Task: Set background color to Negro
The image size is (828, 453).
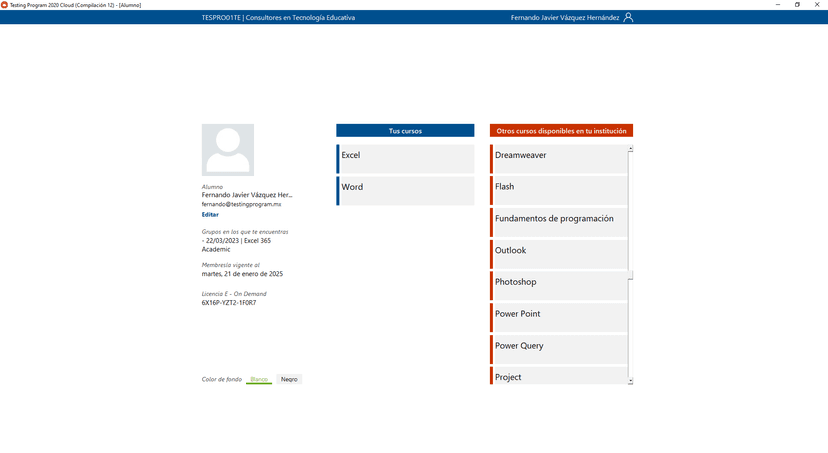Action: click(x=289, y=379)
